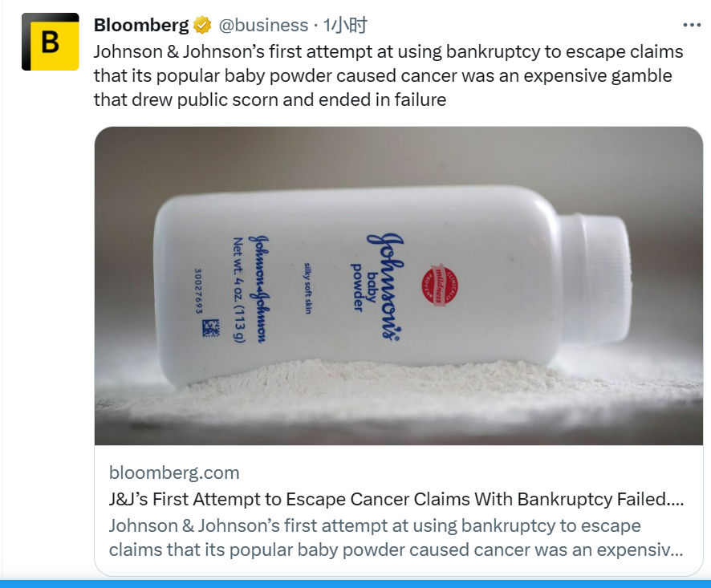Open the bloomberg.com domain link
Viewport: 711px width, 588px height.
(174, 472)
